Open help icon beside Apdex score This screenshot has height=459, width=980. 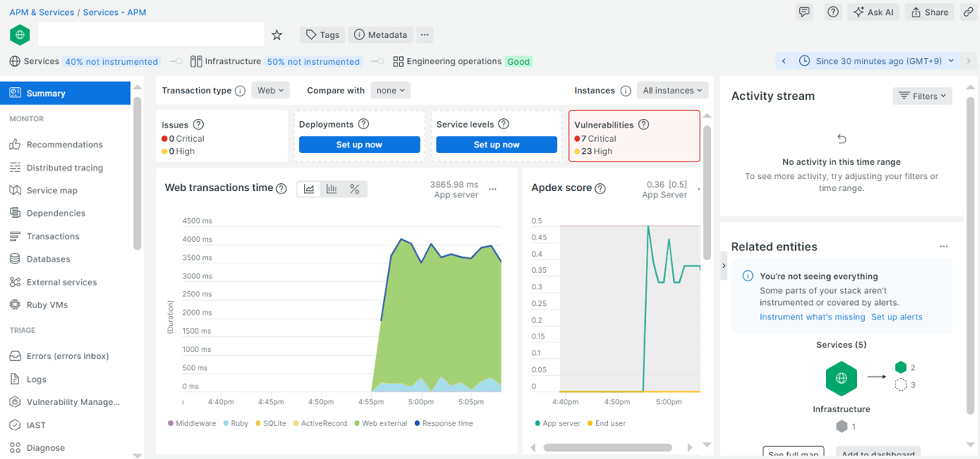(x=600, y=189)
